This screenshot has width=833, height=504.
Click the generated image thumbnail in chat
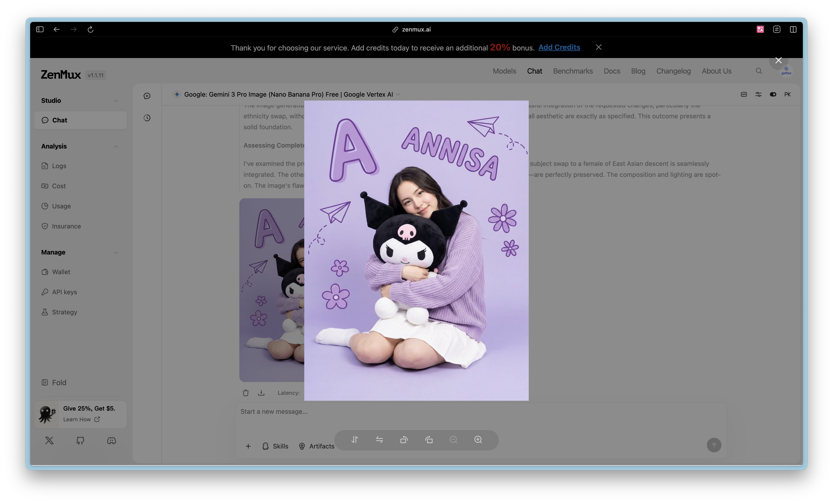[x=272, y=290]
